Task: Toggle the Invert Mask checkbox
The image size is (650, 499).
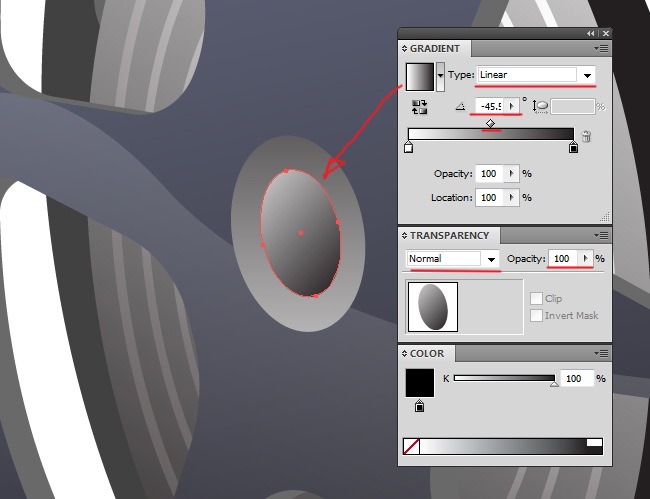Action: pyautogui.click(x=536, y=315)
